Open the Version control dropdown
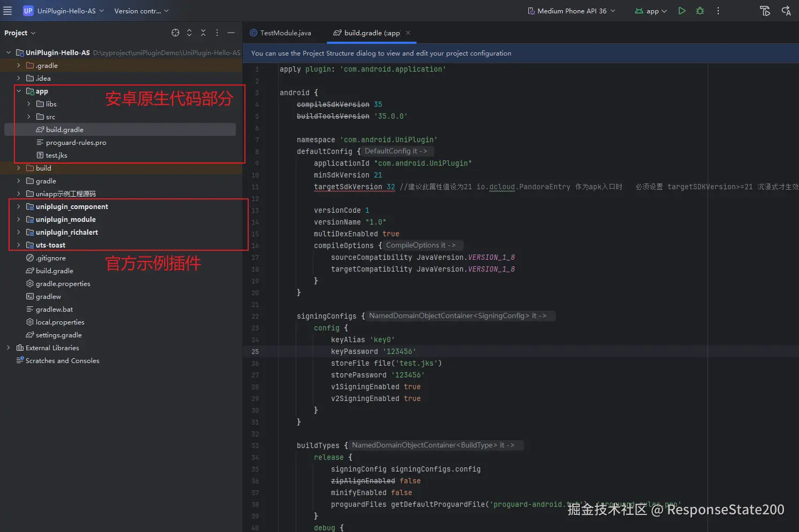 (x=141, y=11)
